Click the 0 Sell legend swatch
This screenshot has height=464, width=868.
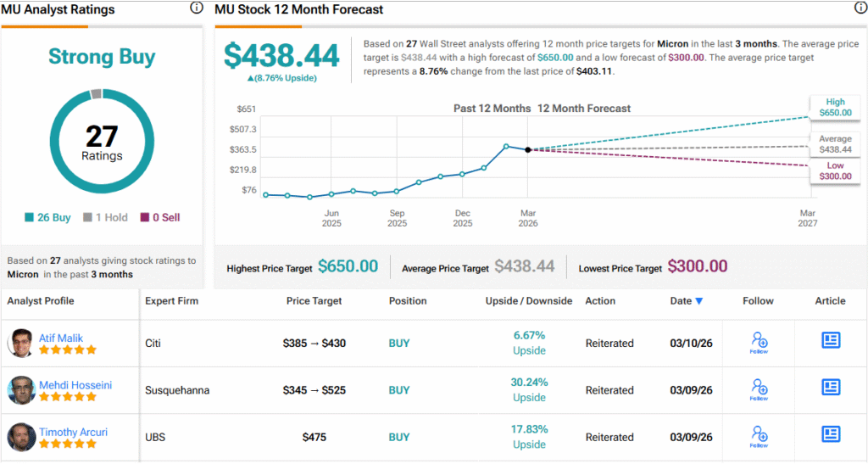coord(145,218)
